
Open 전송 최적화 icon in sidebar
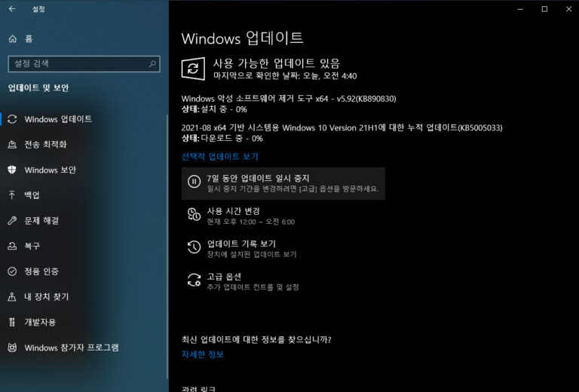[12, 144]
